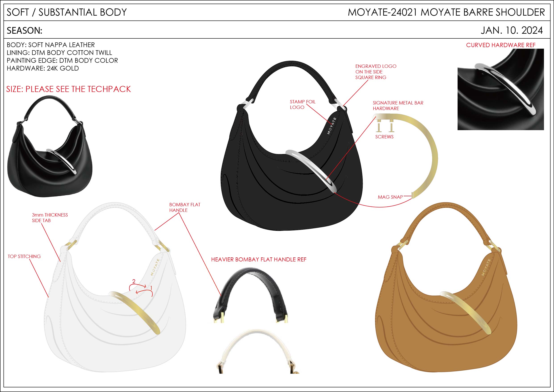Click the 'ENGRAVED LOGO ON THE SIDE SQUARE RING' annotation
This screenshot has height=392, width=554.
[376, 72]
